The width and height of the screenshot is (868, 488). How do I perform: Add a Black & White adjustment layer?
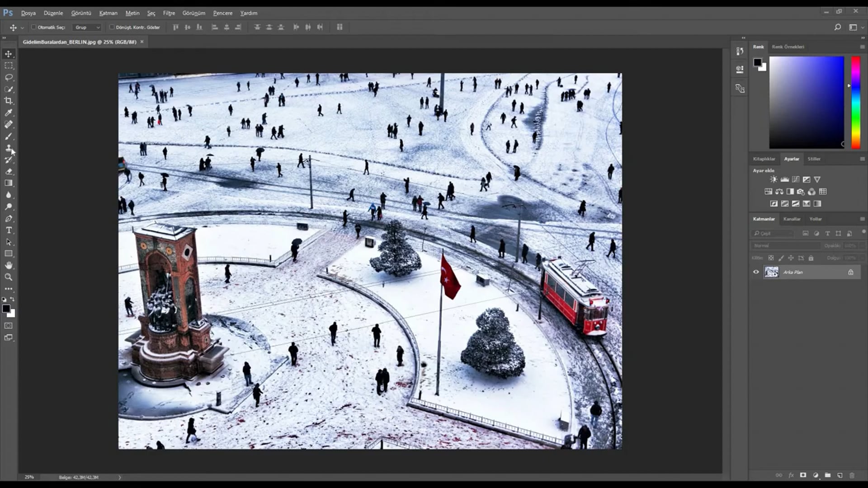point(790,191)
